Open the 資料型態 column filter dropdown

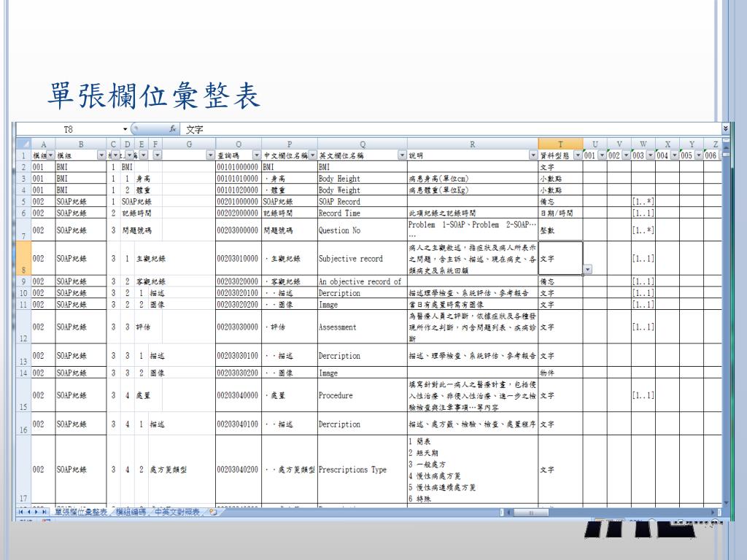(578, 155)
